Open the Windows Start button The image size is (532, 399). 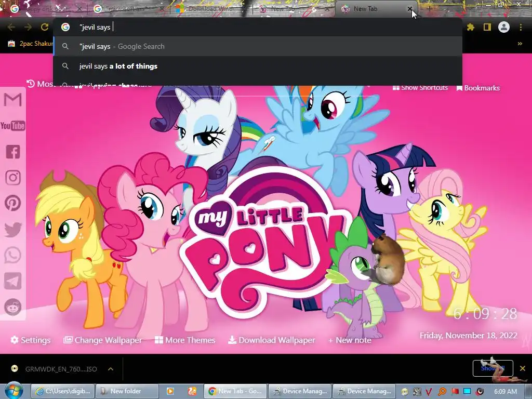click(x=14, y=391)
